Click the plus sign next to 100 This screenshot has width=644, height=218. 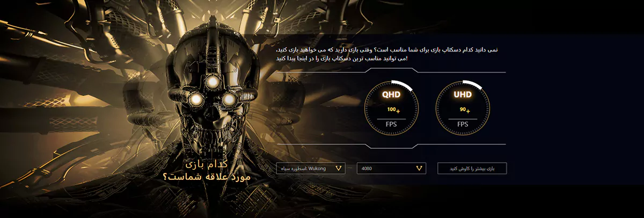(x=398, y=112)
